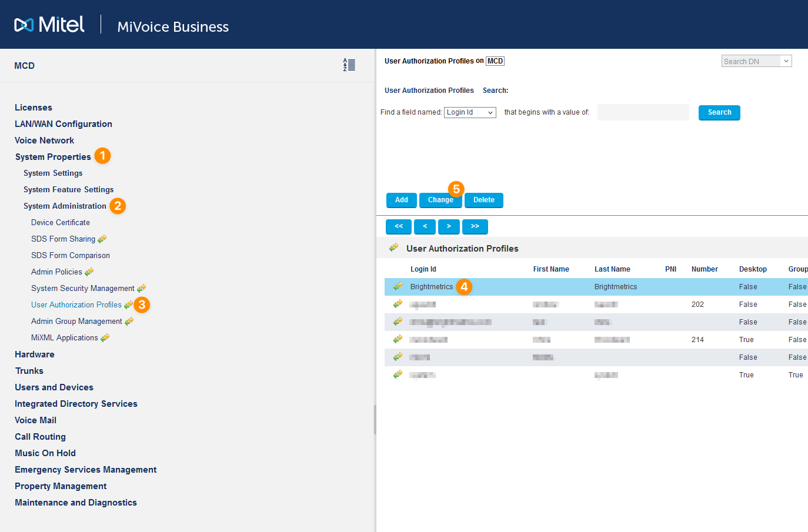Open the SDS Form Comparison form

(x=71, y=256)
